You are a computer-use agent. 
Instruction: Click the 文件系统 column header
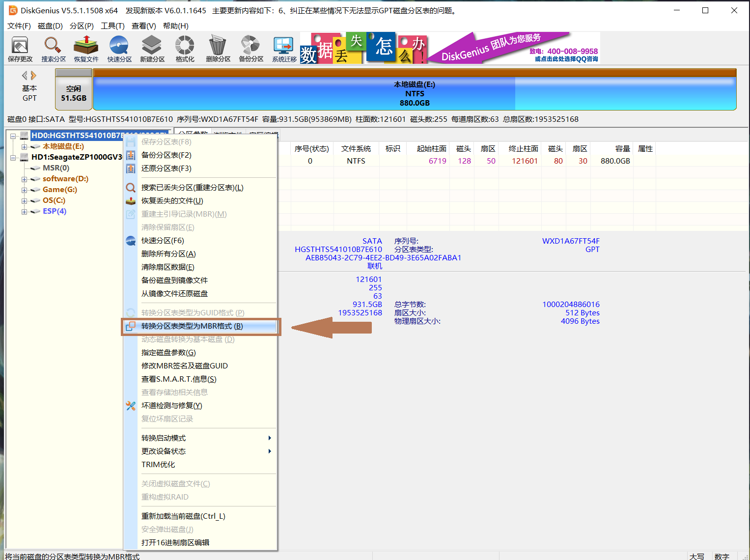[356, 149]
